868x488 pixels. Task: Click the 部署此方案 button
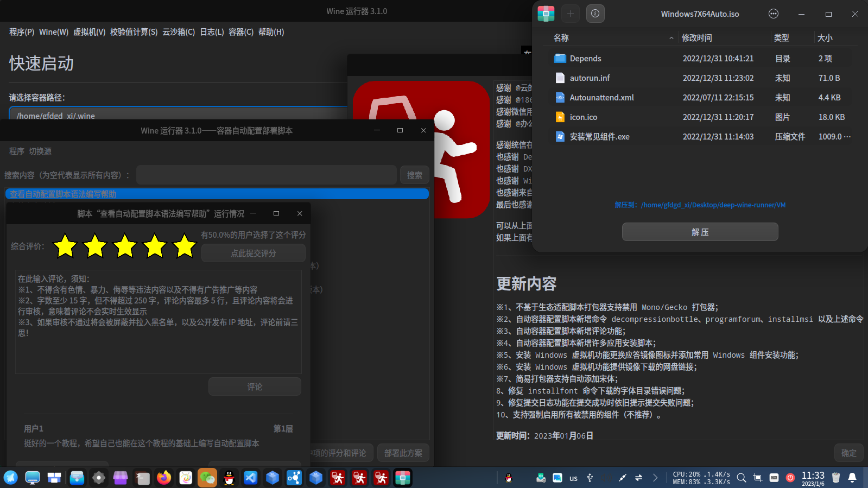[x=403, y=453]
